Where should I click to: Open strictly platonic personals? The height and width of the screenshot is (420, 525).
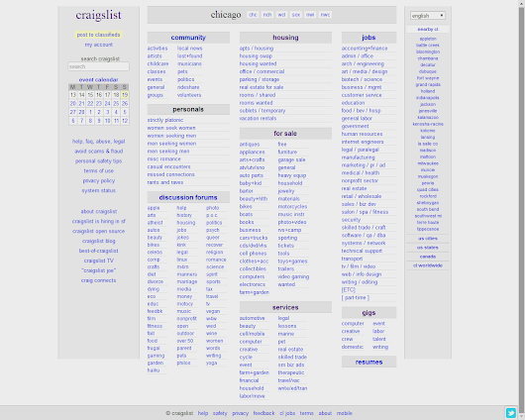coord(165,120)
